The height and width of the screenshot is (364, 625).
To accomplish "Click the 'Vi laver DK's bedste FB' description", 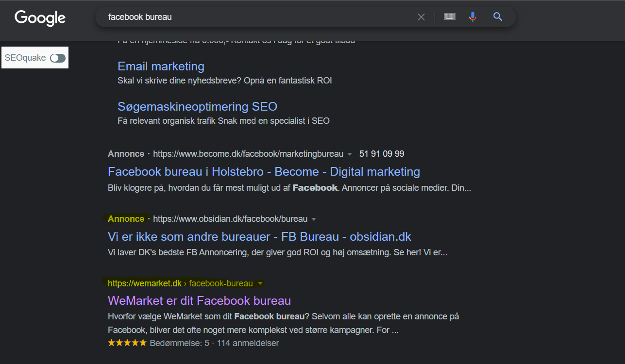I will 277,253.
